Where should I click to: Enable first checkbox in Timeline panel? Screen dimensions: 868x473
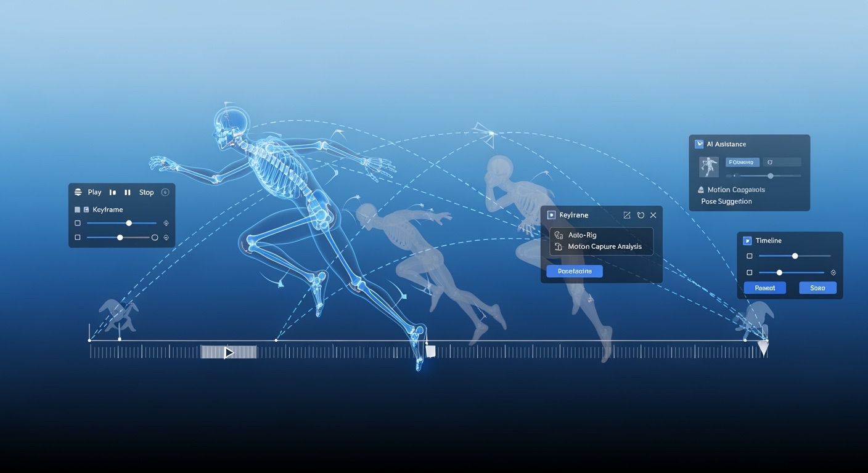pyautogui.click(x=750, y=256)
